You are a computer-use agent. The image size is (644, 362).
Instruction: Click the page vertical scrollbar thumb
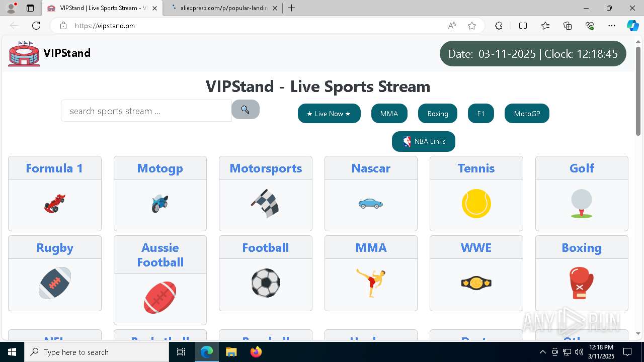tap(638, 90)
